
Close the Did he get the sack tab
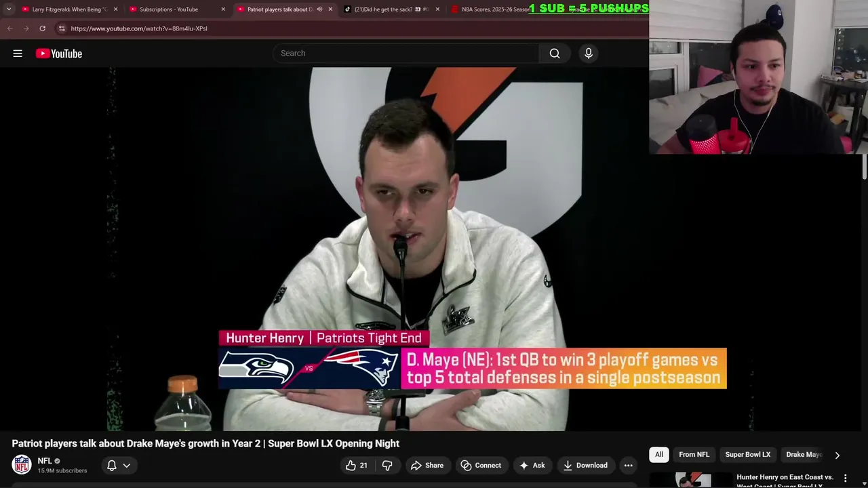[x=437, y=9]
